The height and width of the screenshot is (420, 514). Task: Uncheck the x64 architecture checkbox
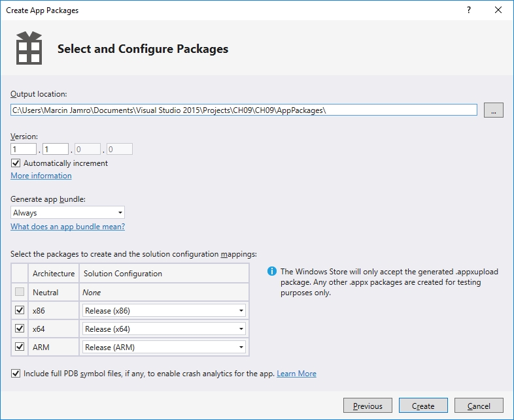pos(20,329)
